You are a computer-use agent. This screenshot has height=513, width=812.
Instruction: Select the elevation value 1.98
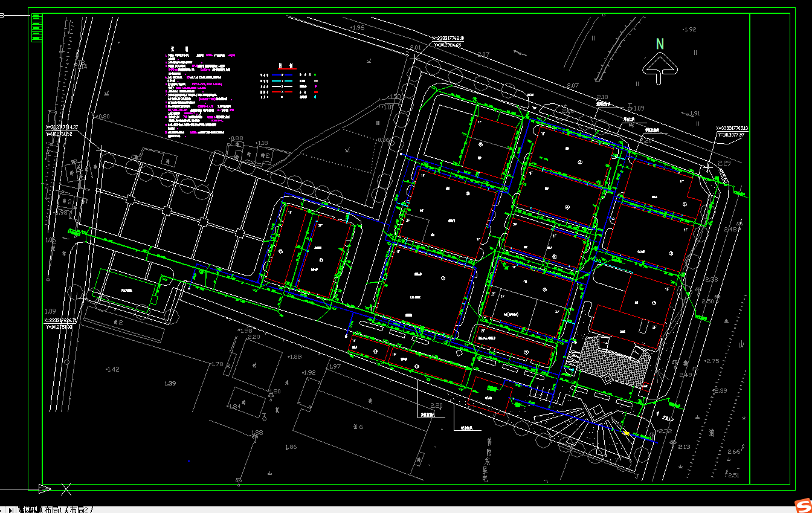coord(245,331)
